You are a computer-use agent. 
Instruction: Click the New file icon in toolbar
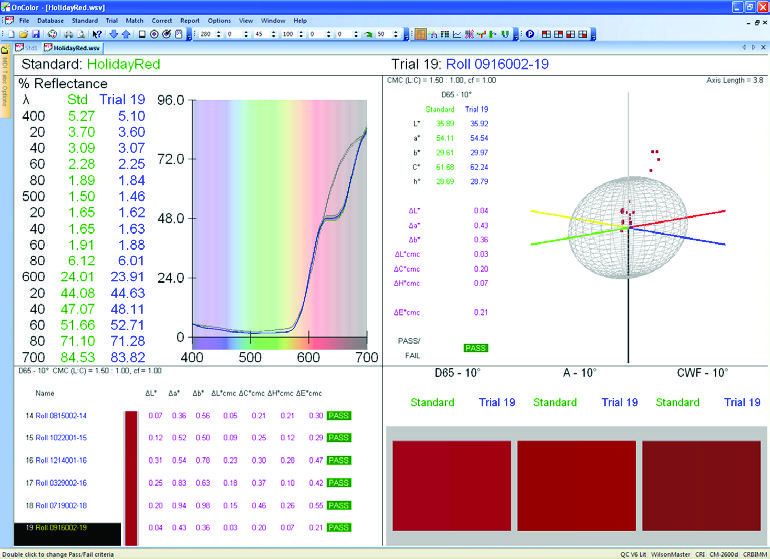click(x=8, y=34)
